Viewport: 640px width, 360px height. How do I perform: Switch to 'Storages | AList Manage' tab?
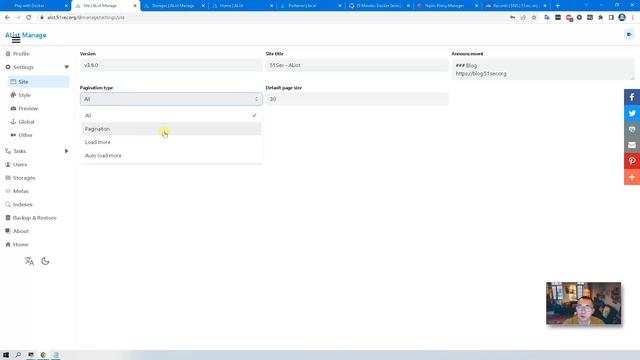point(174,6)
